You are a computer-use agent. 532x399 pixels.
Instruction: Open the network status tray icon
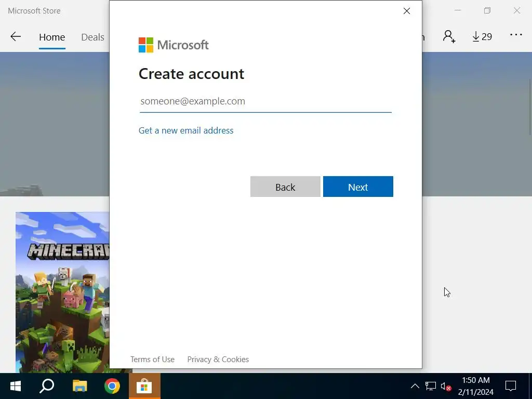click(431, 386)
